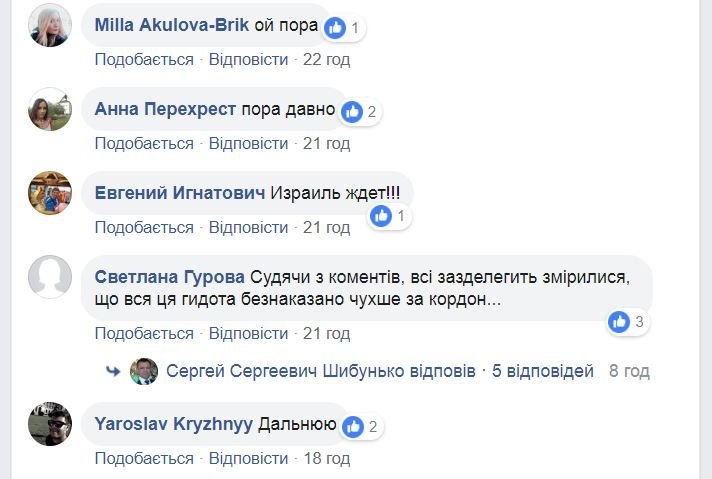This screenshot has height=479, width=712.
Task: Click like reaction icon on Milla Akulova-Brik's comment
Action: [x=336, y=28]
